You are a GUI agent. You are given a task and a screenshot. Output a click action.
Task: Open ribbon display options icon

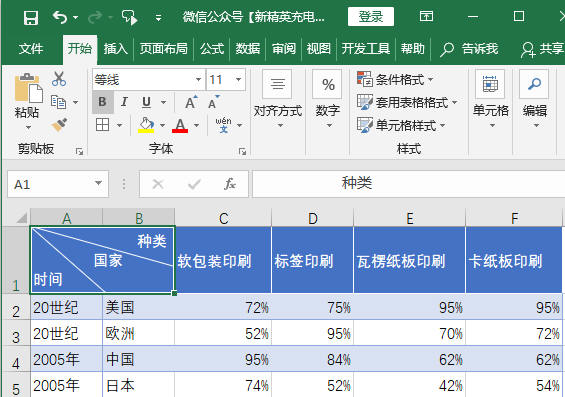(426, 16)
